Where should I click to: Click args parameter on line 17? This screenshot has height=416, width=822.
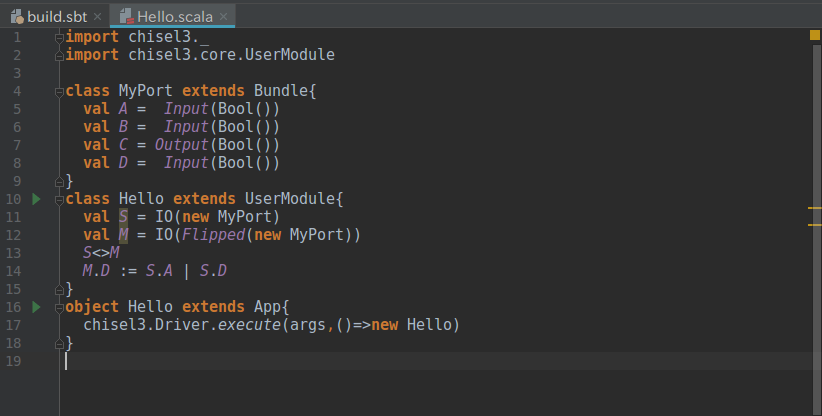coord(308,325)
